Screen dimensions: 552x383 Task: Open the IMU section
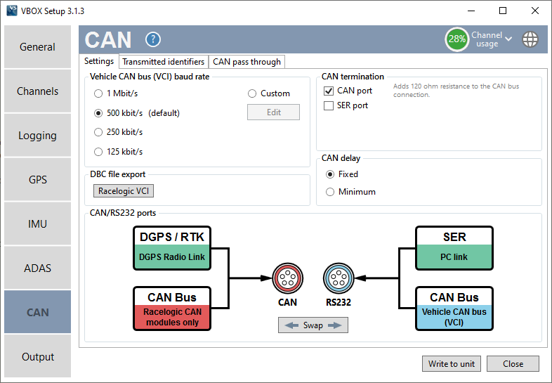tap(37, 224)
